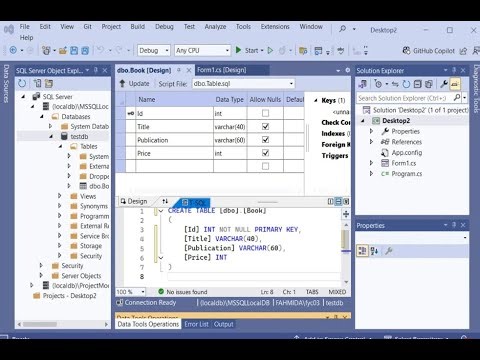Switch to the Design pane tab

pos(134,201)
